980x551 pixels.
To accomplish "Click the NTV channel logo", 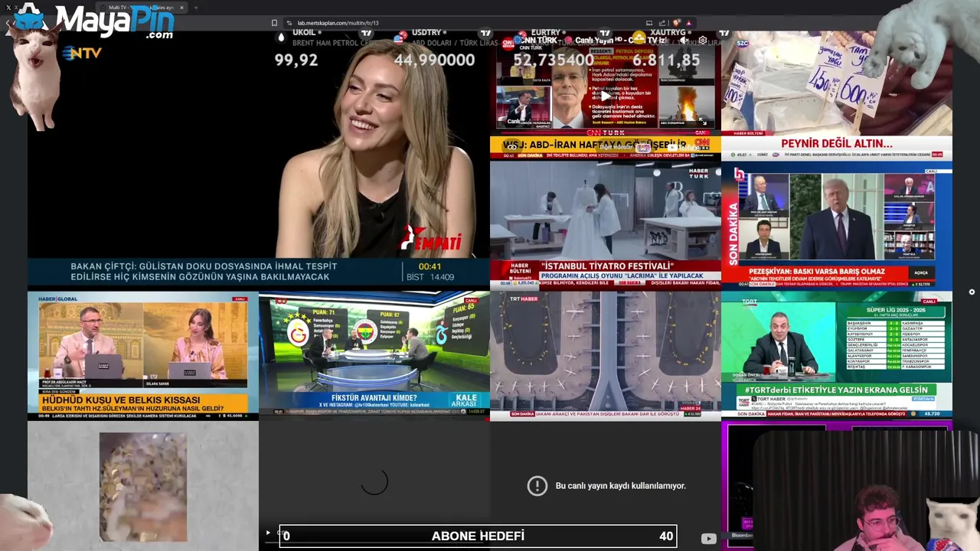I will pyautogui.click(x=82, y=54).
